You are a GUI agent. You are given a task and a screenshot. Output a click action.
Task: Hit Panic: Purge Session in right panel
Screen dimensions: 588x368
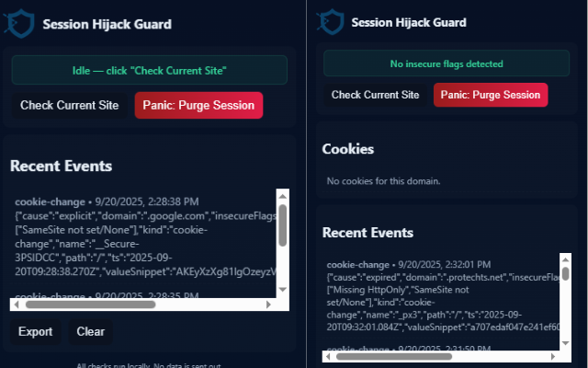coord(490,95)
